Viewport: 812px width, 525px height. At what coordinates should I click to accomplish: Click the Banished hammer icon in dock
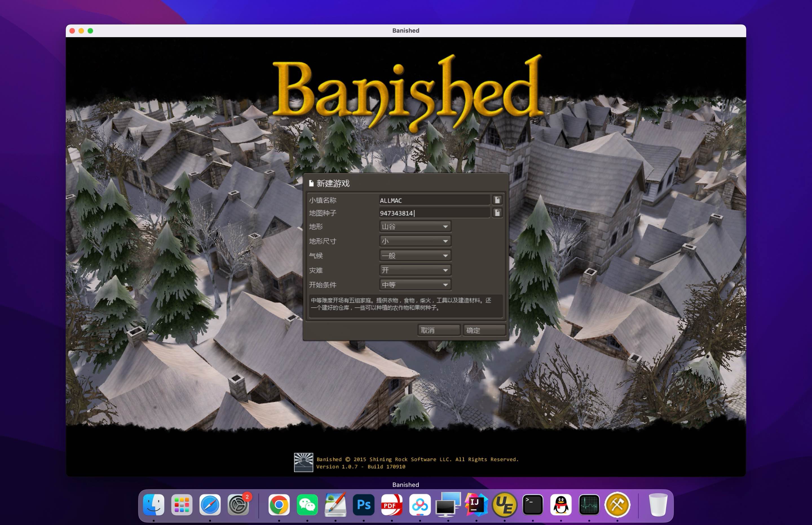tap(617, 505)
